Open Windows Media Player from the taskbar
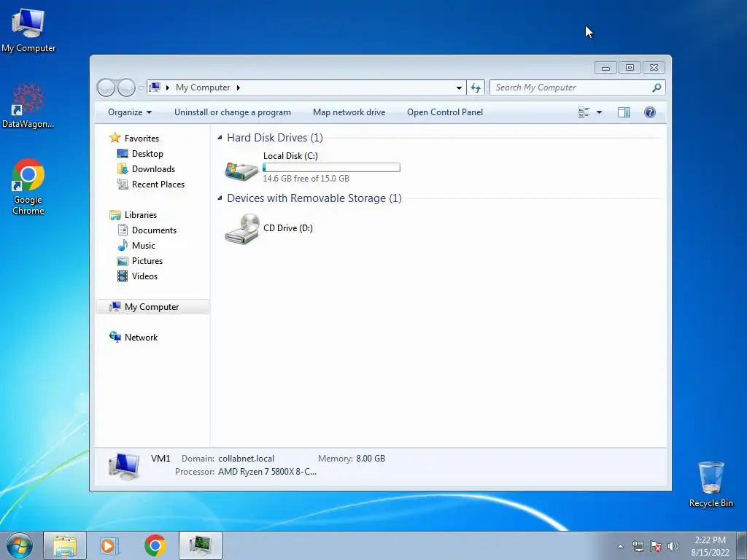 click(109, 545)
